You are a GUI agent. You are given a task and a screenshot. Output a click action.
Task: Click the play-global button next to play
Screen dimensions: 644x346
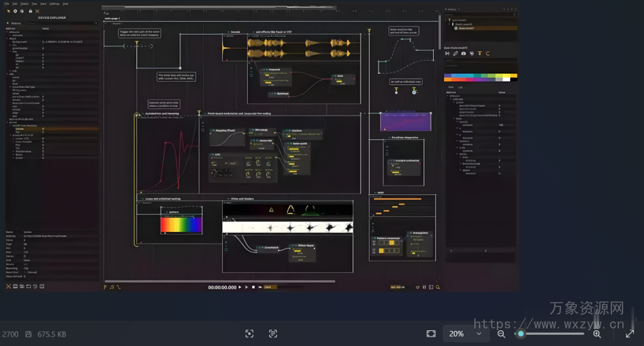click(x=247, y=287)
